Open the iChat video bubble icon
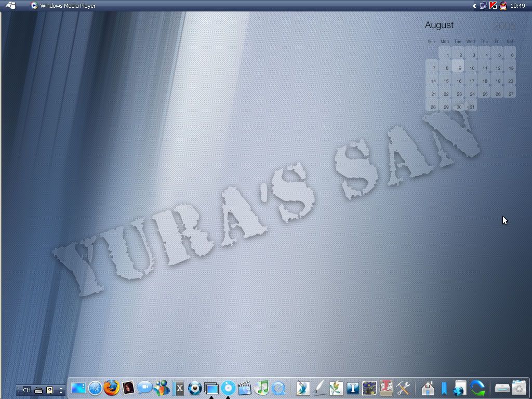 (x=144, y=388)
